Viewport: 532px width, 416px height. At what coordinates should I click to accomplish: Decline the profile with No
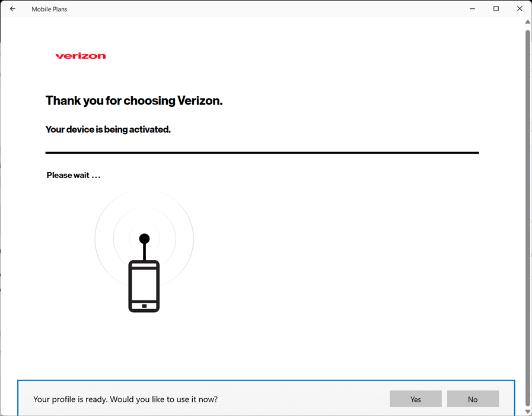(473, 399)
